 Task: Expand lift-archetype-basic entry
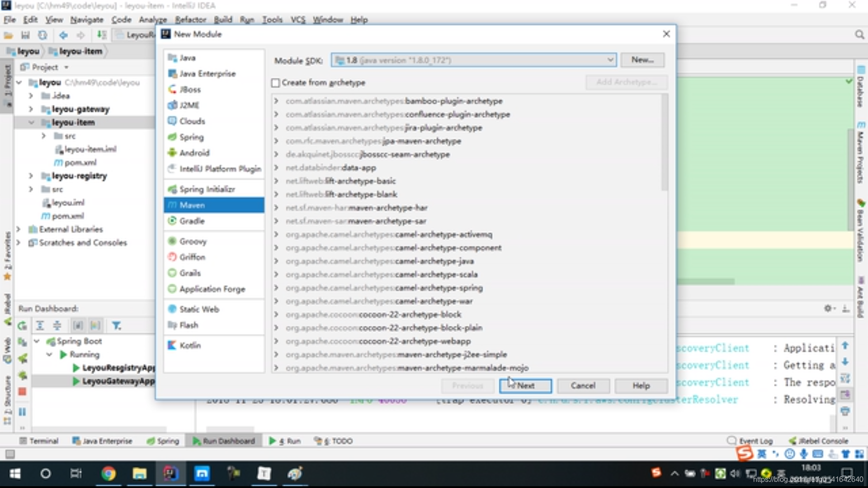pyautogui.click(x=276, y=181)
